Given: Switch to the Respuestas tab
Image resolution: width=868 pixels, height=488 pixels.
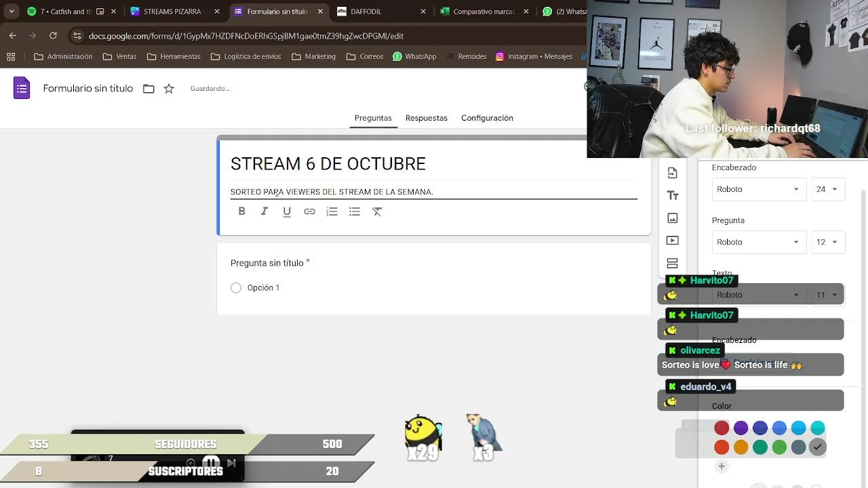Looking at the screenshot, I should tap(427, 118).
